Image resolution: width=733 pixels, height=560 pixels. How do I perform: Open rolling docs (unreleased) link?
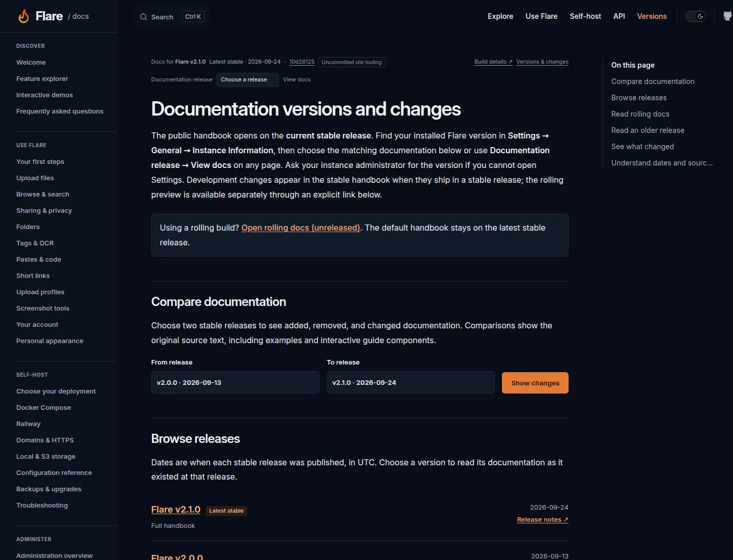click(x=301, y=228)
